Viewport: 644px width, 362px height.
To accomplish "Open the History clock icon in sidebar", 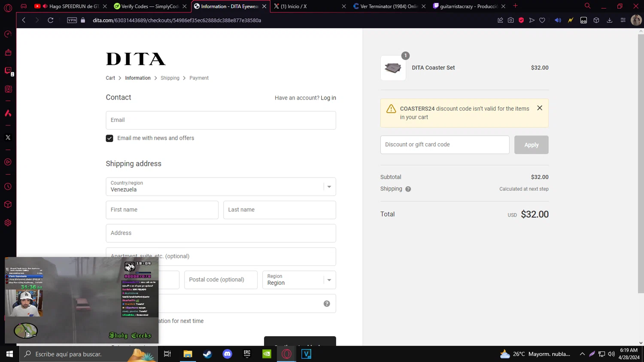I will (x=8, y=187).
